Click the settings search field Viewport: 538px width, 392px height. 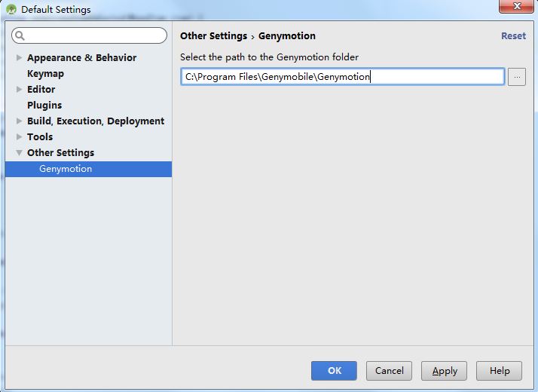(89, 35)
